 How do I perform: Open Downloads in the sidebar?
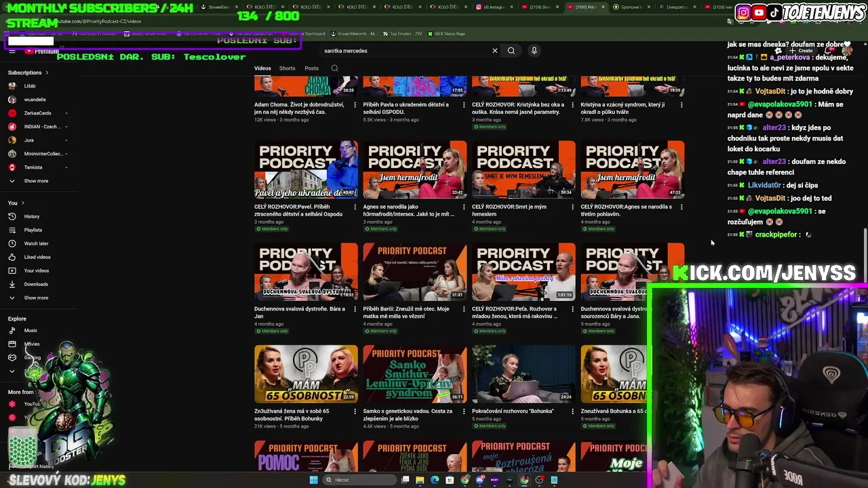tap(36, 284)
